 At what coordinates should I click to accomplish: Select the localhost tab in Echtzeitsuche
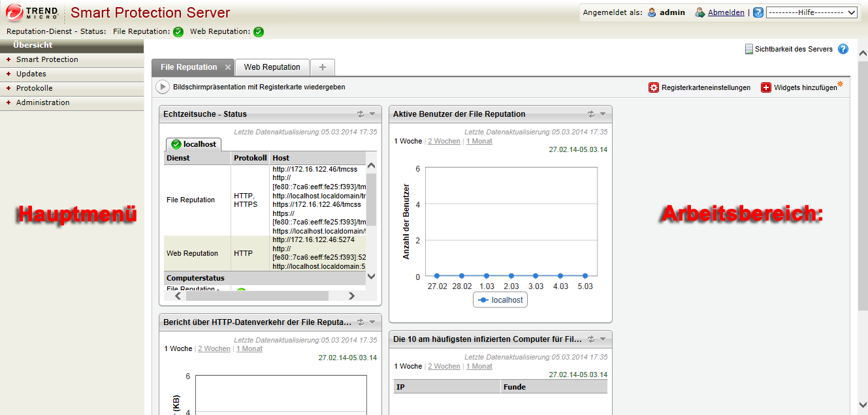[193, 144]
